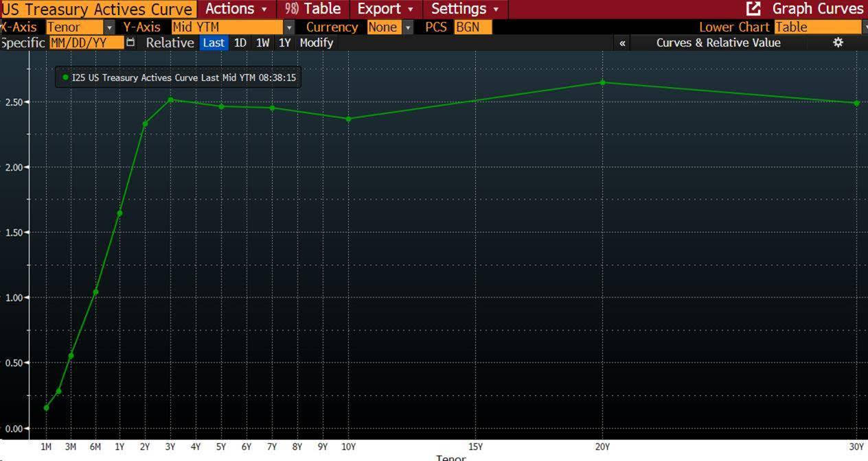The width and height of the screenshot is (868, 461).
Task: Expand the X-Axis Tenor dropdown
Action: (x=109, y=27)
